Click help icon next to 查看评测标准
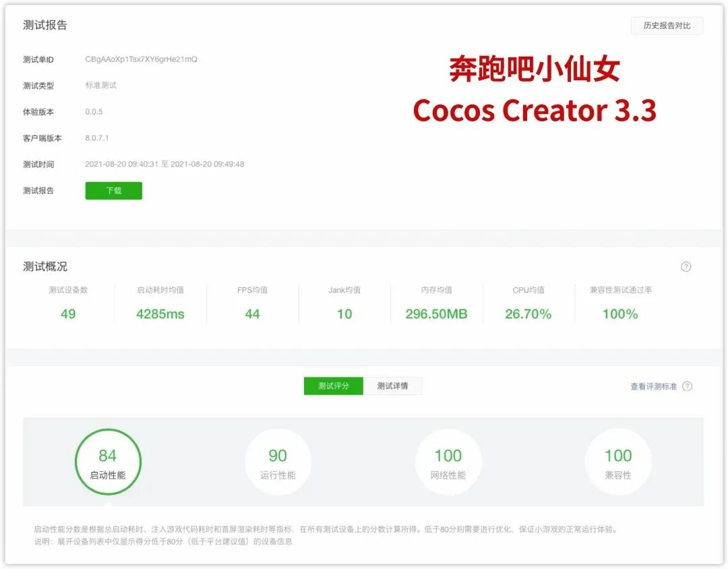Viewport: 728px width, 569px height. click(x=687, y=386)
